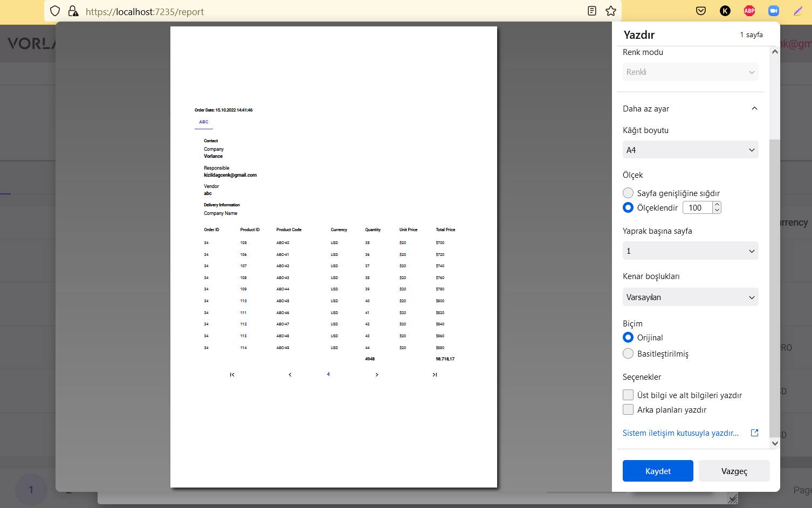The width and height of the screenshot is (812, 508).
Task: Go to last page arrow in preview
Action: pos(435,375)
